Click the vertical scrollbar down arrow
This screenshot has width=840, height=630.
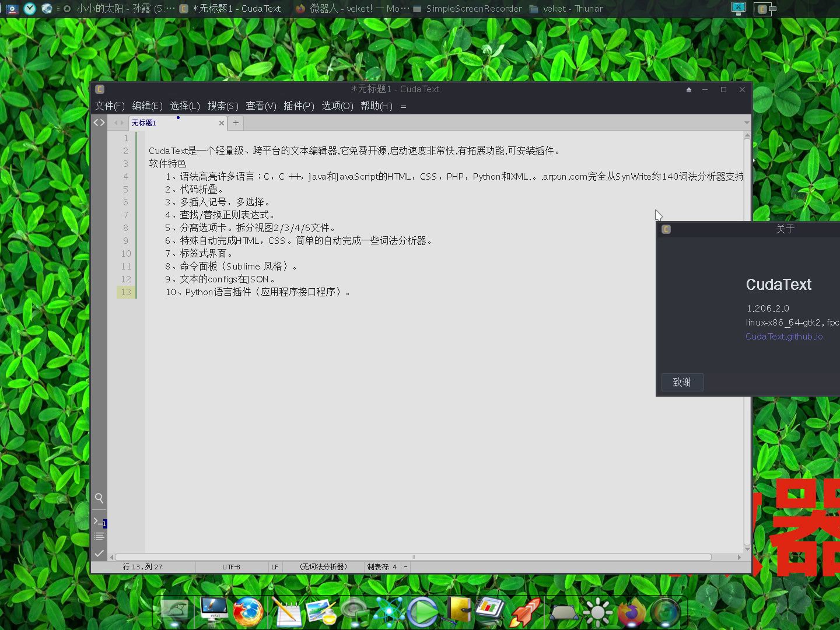pos(747,549)
